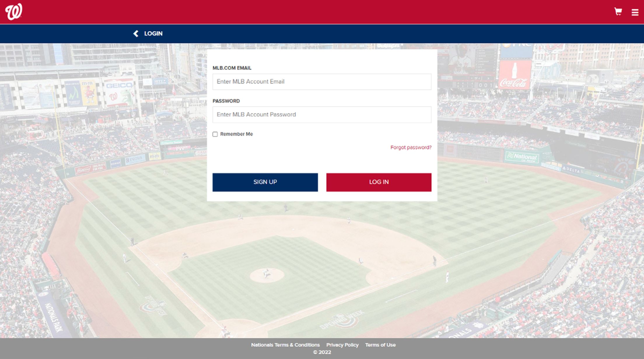This screenshot has height=359, width=644.
Task: Focus the MLB Account Password field
Action: (x=322, y=115)
